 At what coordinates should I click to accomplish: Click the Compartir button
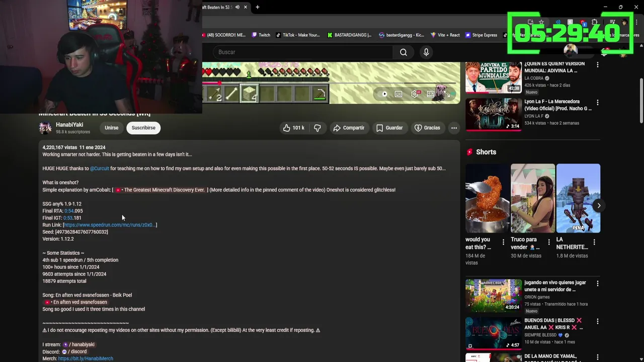348,128
